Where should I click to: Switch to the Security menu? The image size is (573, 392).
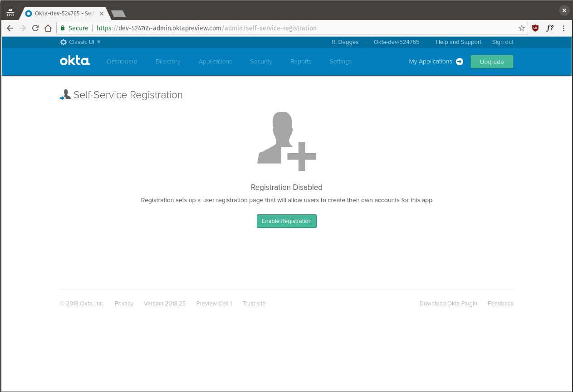point(261,61)
